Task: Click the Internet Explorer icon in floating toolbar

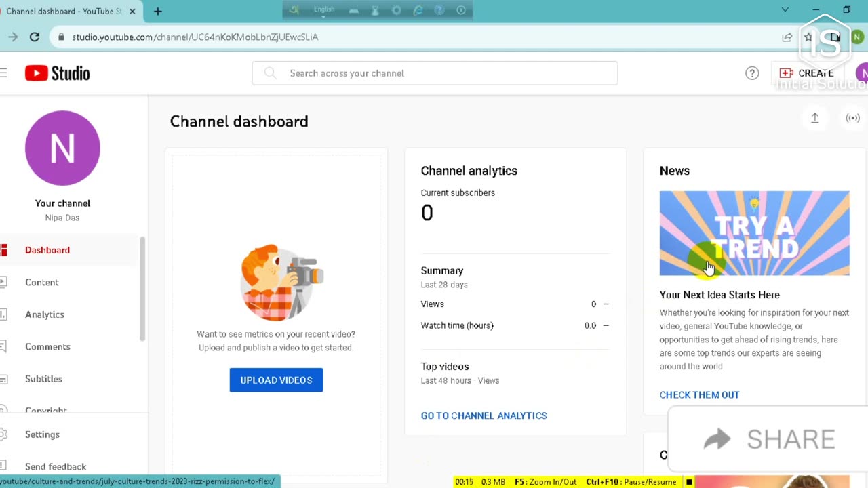Action: coord(418,10)
